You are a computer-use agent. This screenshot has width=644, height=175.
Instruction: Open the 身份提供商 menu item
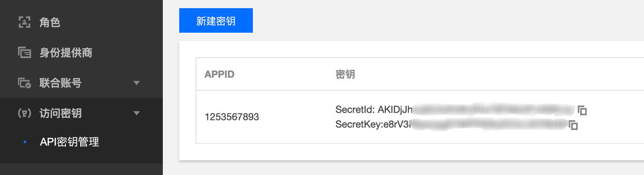(81, 52)
